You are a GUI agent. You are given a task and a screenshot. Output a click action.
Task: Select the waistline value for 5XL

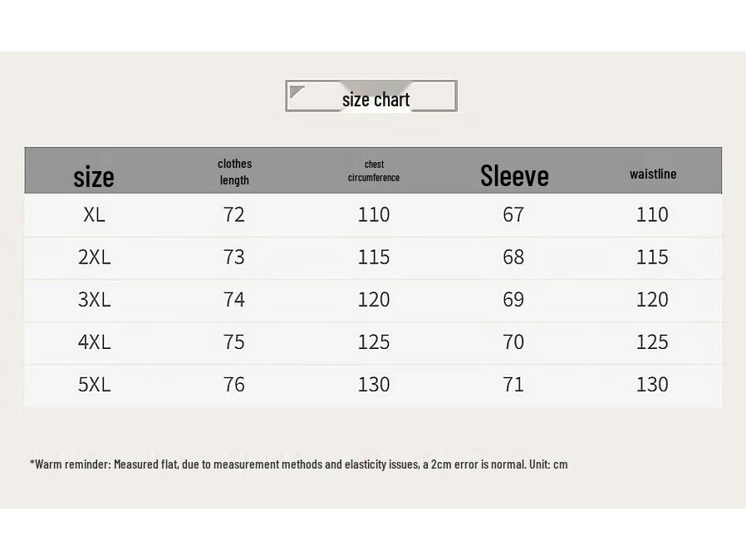[x=652, y=384]
